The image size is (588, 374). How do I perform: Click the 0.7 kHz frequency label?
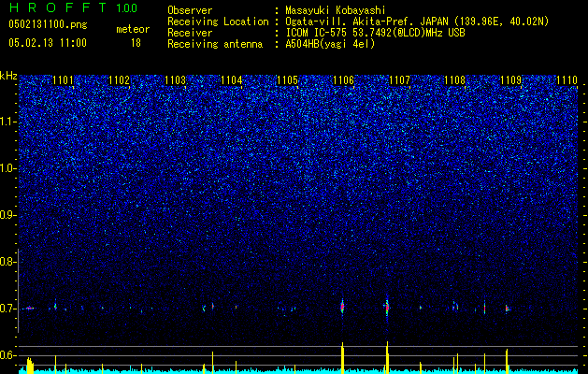[7, 309]
